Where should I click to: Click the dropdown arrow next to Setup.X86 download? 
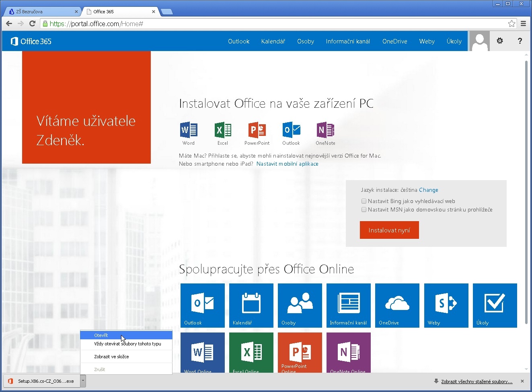[x=83, y=381]
